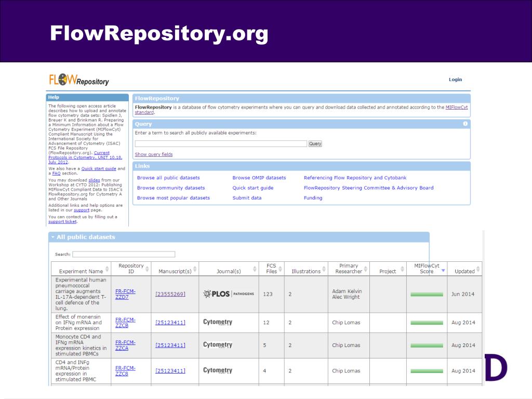Open manuscript [25123411] in FR-FCM-ZZC8 row
Viewport: 532px width, 399px height.
tap(170, 371)
